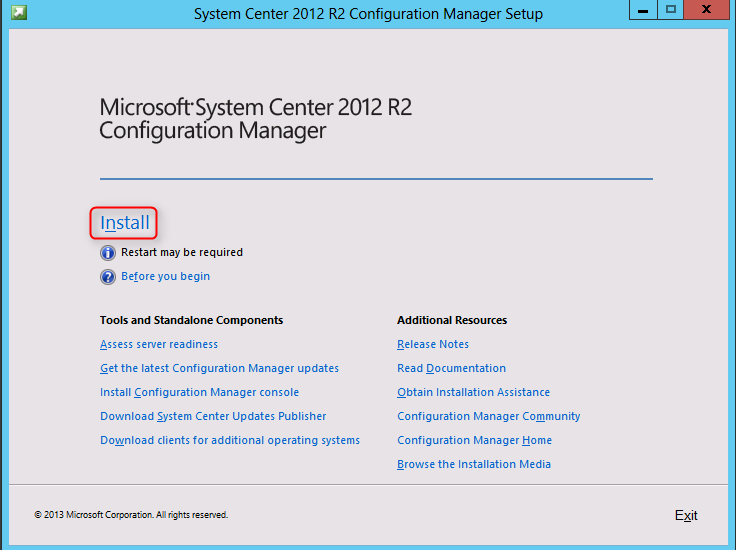Open Download System Center Updates Publisher
This screenshot has height=550, width=736.
point(213,416)
